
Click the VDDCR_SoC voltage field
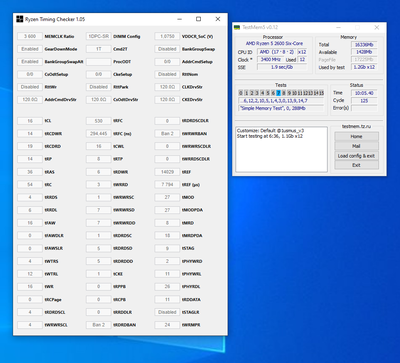(x=167, y=36)
